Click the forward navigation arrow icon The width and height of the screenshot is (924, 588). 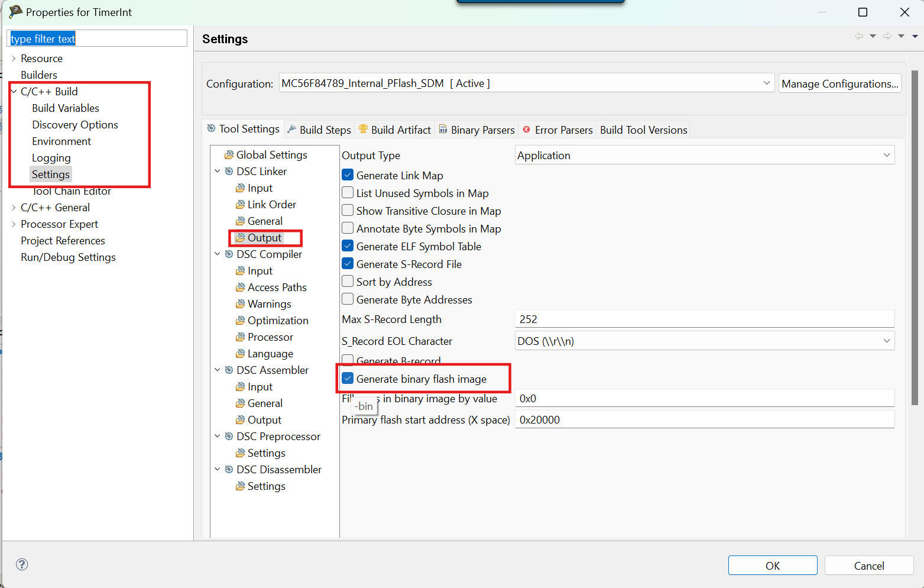887,35
